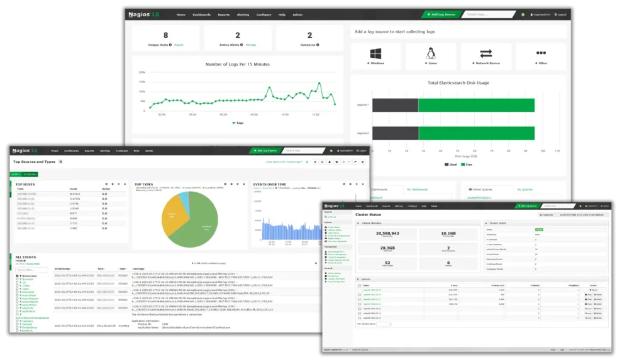Open Audit Log sidebar link

[x=331, y=217]
